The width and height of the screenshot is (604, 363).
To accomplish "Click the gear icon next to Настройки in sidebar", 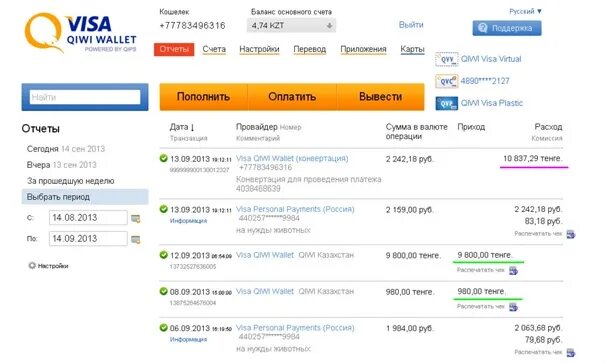I will point(32,266).
